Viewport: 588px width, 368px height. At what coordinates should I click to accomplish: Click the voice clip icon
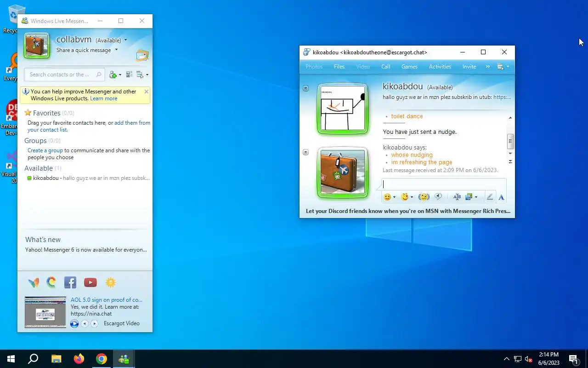point(438,197)
